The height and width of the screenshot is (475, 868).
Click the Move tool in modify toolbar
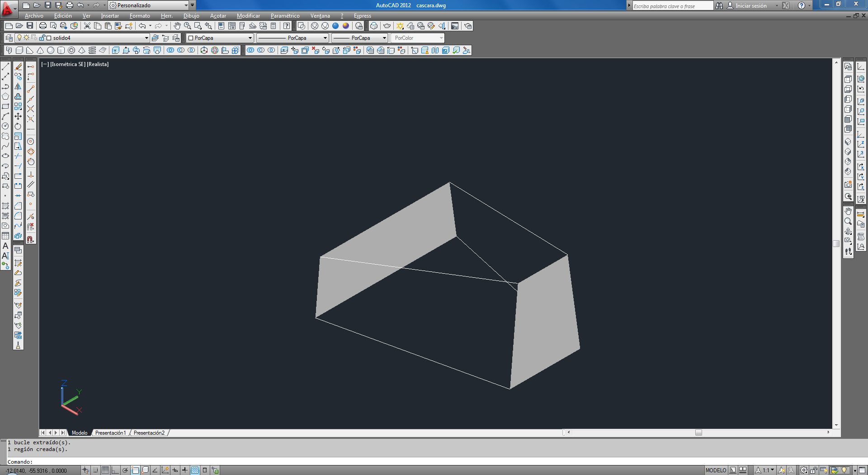click(18, 116)
